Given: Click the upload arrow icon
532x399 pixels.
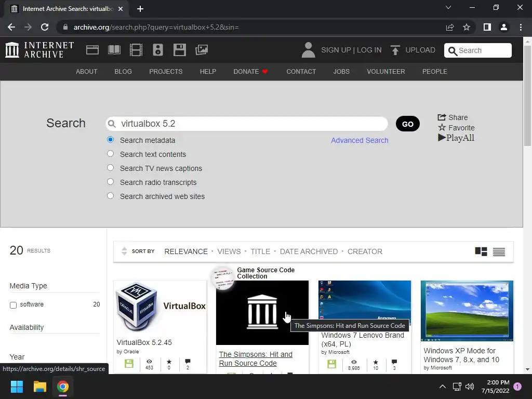Looking at the screenshot, I should [395, 50].
